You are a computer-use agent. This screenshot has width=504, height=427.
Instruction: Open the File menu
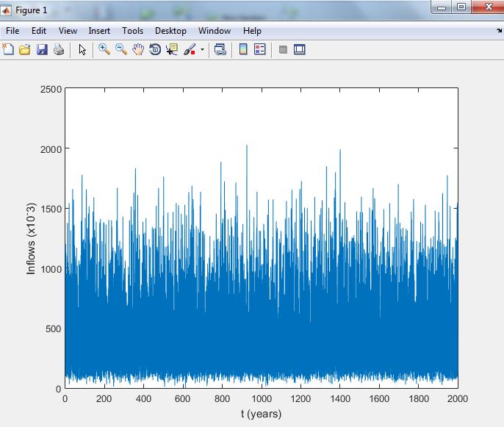pos(12,31)
